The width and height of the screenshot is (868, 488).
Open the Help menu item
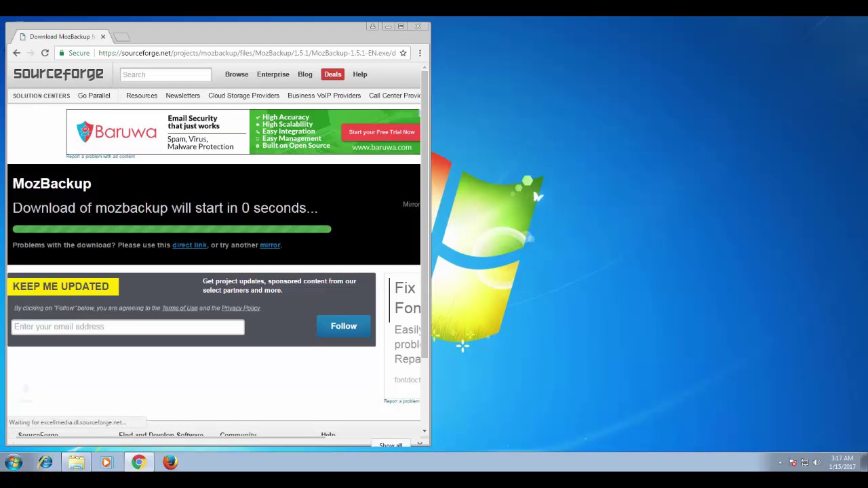(x=360, y=75)
